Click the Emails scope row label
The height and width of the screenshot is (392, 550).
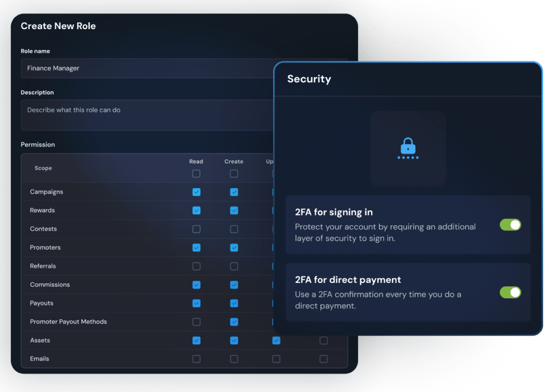click(40, 359)
